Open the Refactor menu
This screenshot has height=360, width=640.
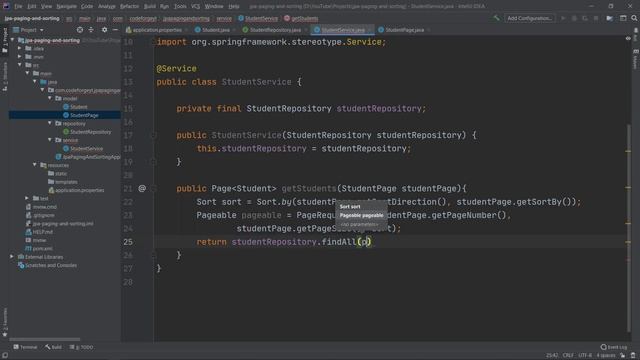[129, 6]
